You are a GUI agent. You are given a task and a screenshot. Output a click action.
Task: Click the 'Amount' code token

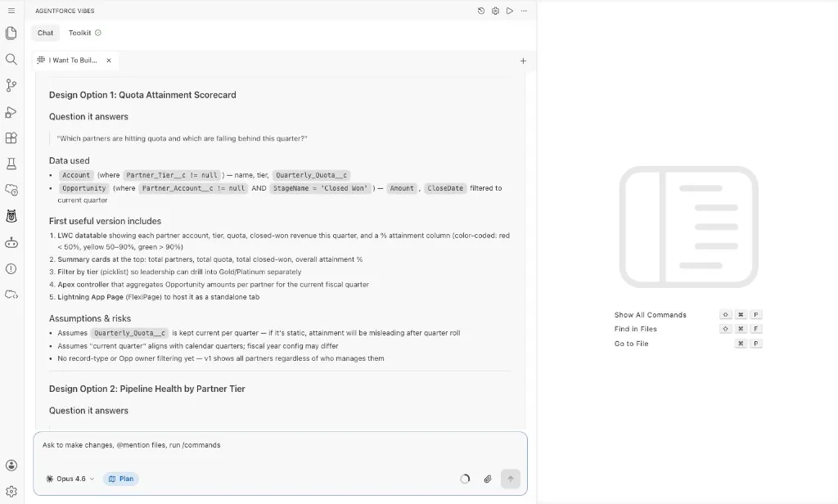[x=402, y=188]
